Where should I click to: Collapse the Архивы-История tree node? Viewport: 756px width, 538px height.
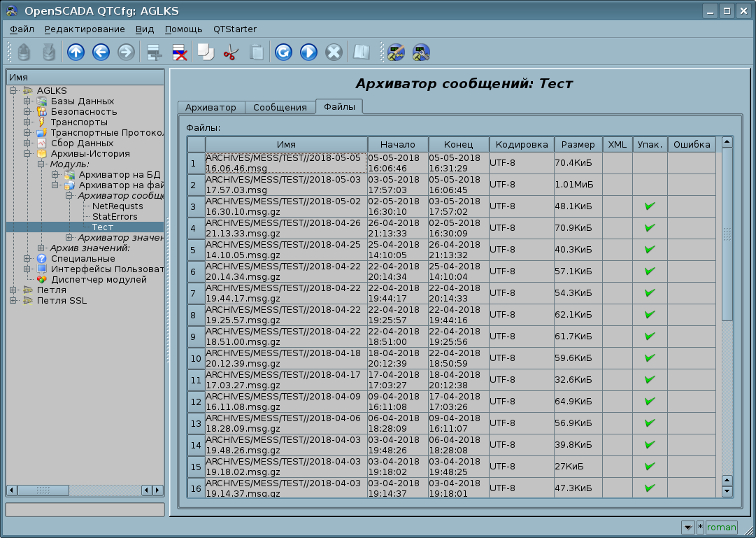[x=27, y=153]
